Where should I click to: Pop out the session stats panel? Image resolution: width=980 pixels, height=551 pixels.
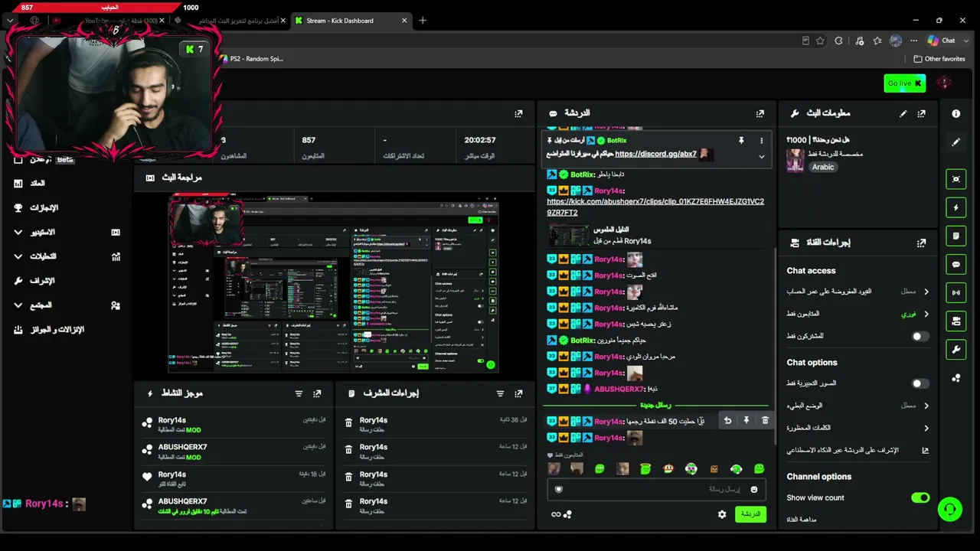pos(518,113)
